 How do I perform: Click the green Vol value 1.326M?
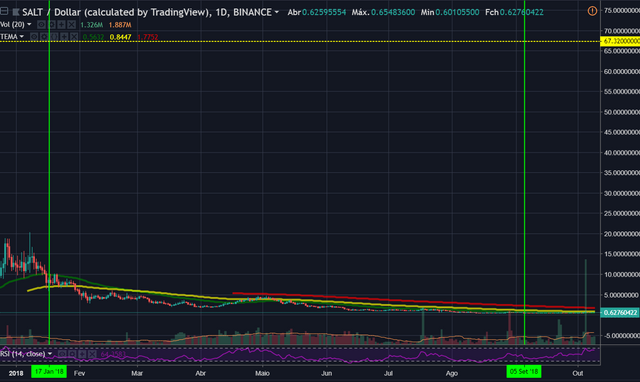91,25
